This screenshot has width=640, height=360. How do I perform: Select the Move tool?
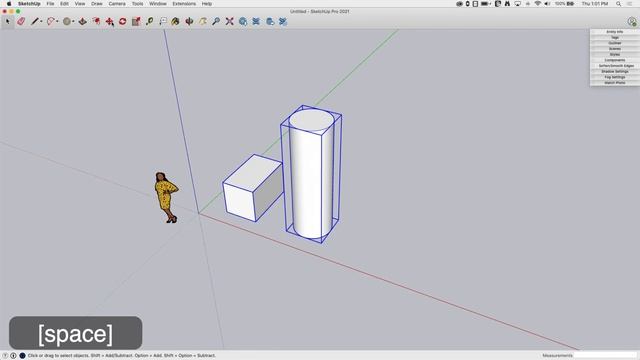pyautogui.click(x=109, y=21)
